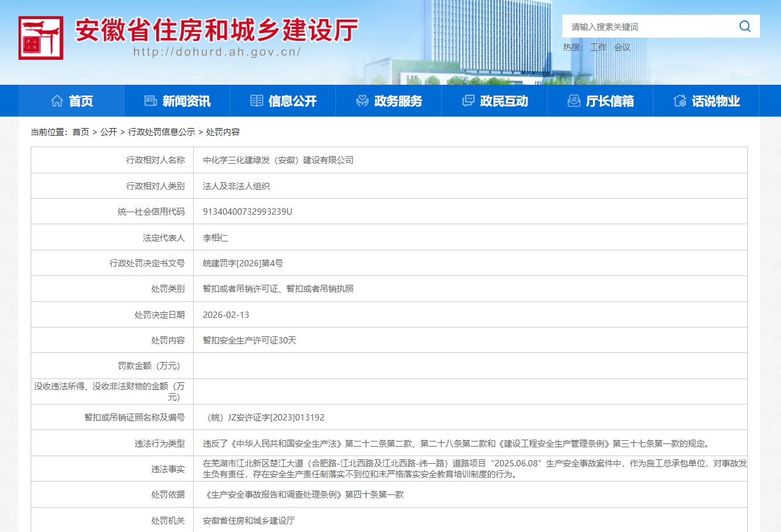Screen dimensions: 781x532
Task: Select document number 皖建罚字[2026]第4号
Action: click(x=243, y=263)
